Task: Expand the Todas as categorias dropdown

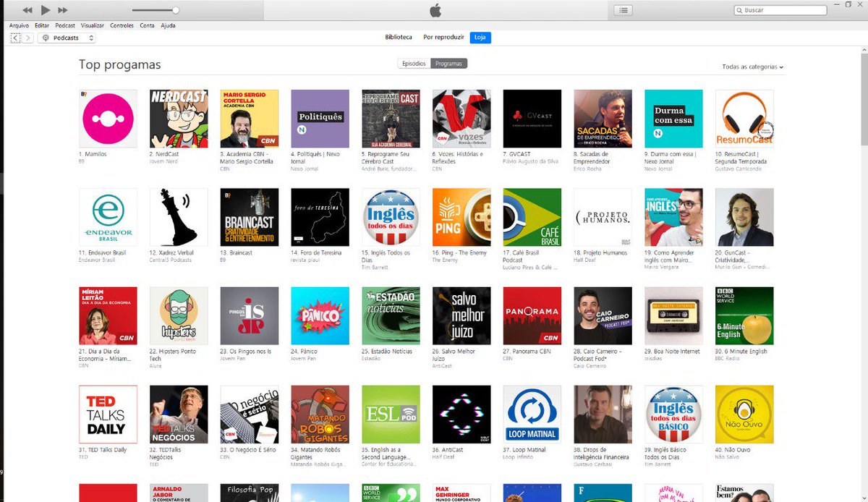Action: pos(752,67)
